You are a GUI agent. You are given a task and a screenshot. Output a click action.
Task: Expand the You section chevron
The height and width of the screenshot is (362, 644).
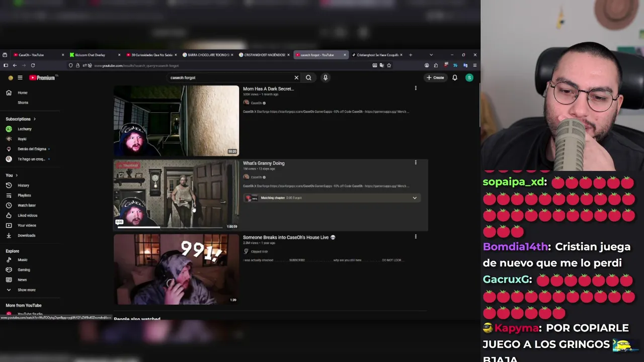(x=17, y=175)
